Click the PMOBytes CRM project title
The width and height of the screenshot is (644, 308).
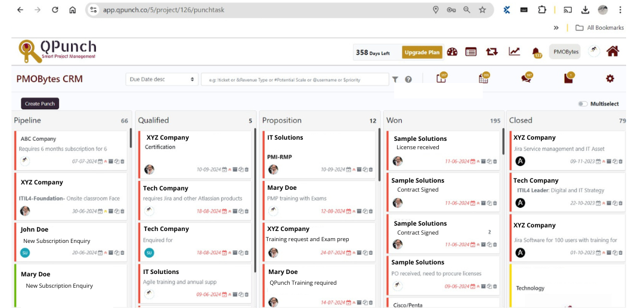click(49, 79)
